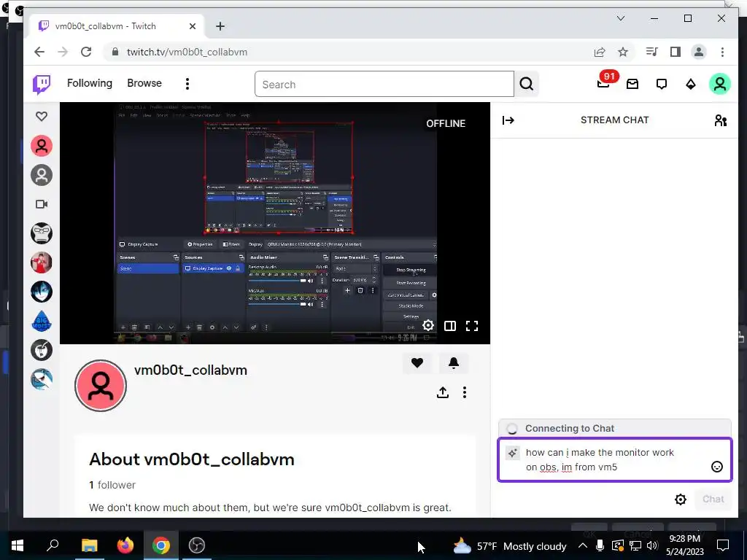
Task: Click the address bar URL
Action: click(187, 52)
